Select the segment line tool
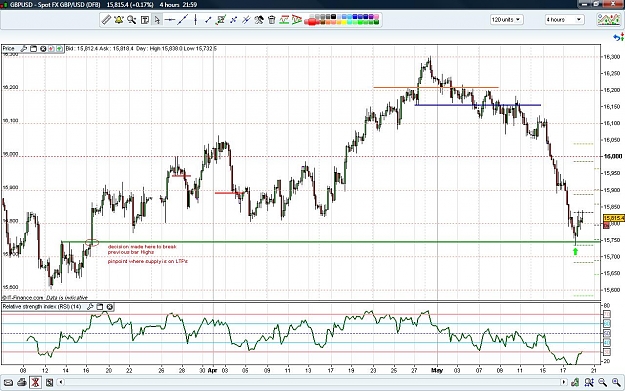This screenshot has height=391, width=625. 208,20
